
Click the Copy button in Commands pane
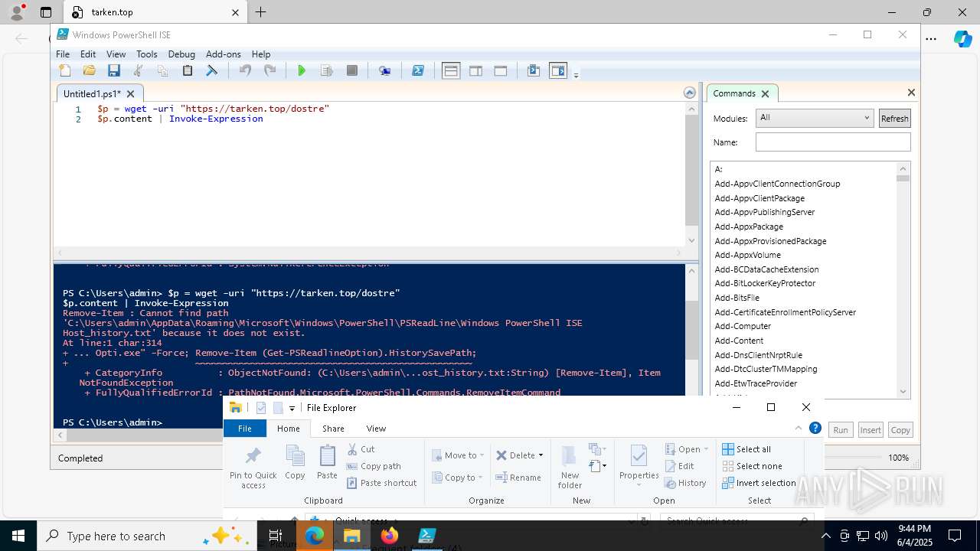[x=900, y=430]
